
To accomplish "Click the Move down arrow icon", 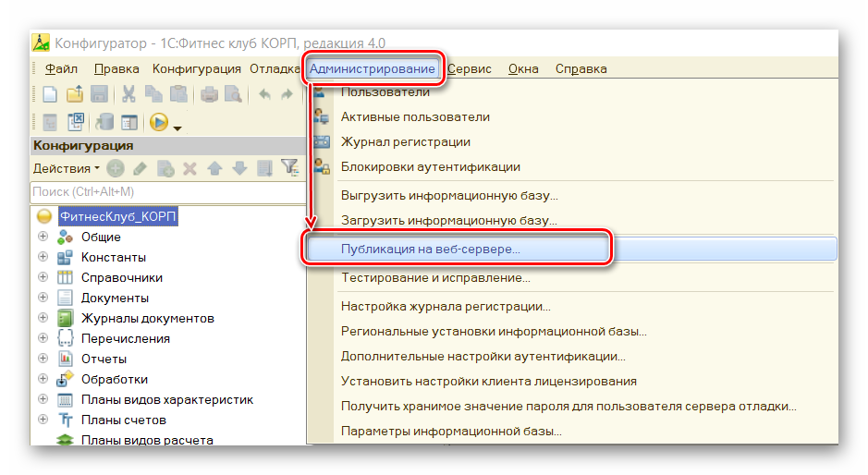I will (239, 168).
